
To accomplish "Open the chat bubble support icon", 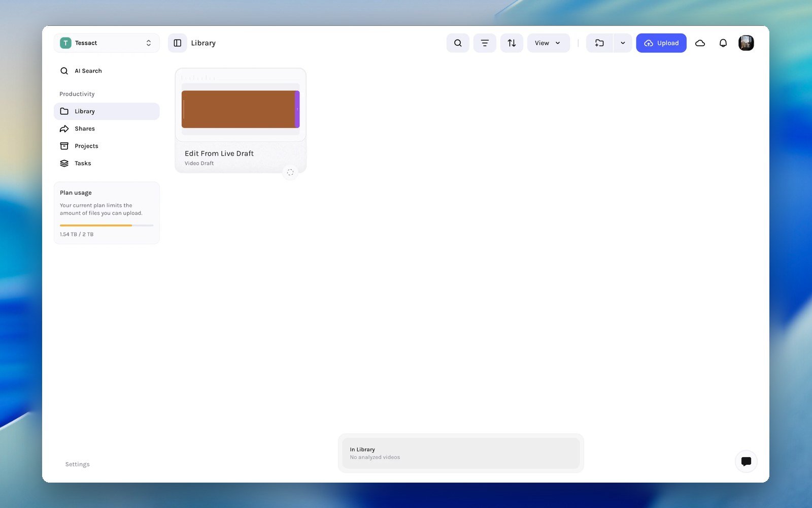I will pos(746,461).
